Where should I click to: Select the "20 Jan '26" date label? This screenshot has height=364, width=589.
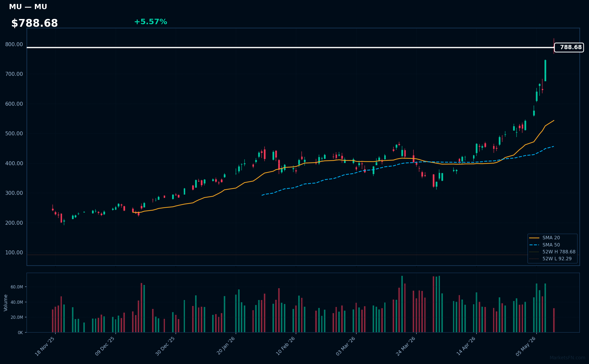coord(226,346)
